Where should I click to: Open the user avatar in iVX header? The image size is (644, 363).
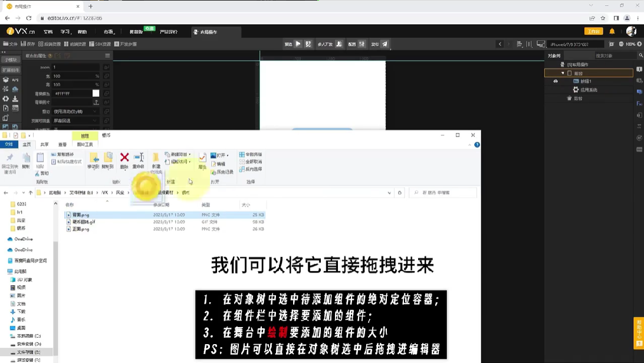pyautogui.click(x=631, y=31)
